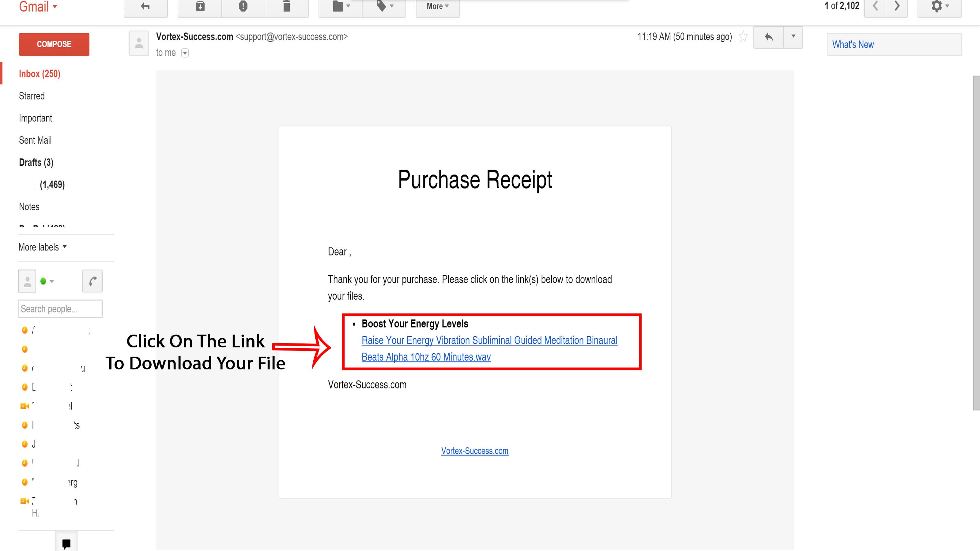Open the Notes label

(29, 207)
